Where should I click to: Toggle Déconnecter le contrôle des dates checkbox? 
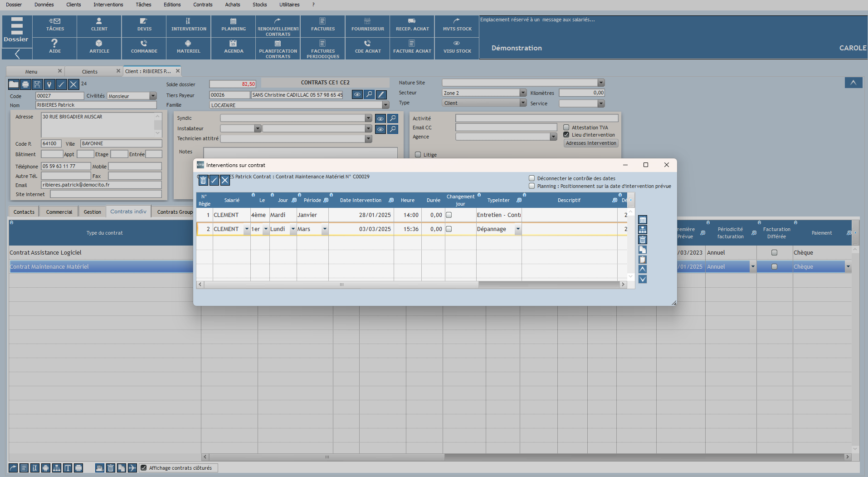[x=532, y=178]
